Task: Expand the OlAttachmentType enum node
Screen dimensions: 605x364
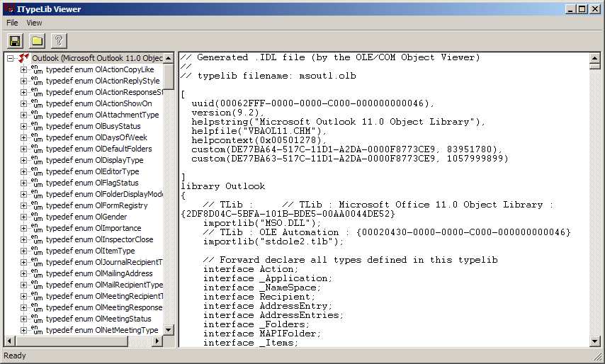Action: point(23,115)
